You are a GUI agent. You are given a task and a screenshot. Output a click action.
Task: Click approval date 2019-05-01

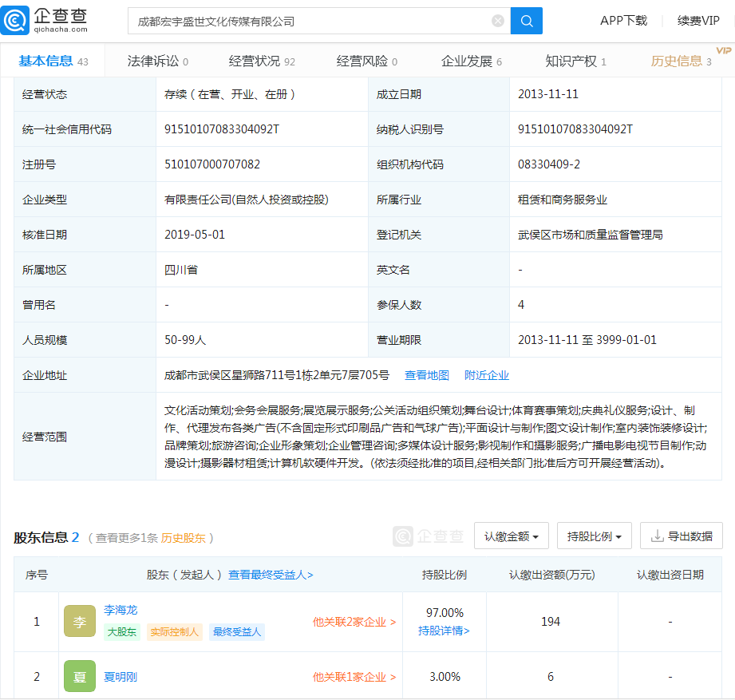pyautogui.click(x=195, y=235)
